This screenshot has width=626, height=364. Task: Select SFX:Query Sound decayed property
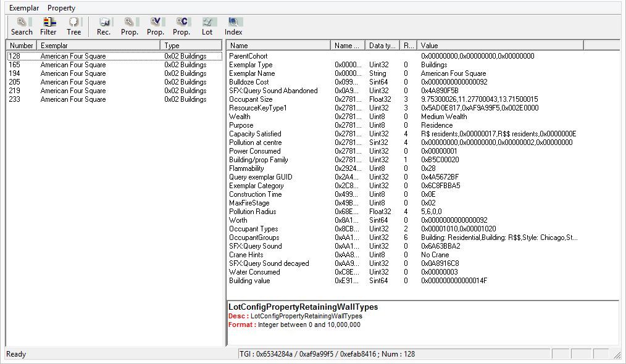click(269, 263)
